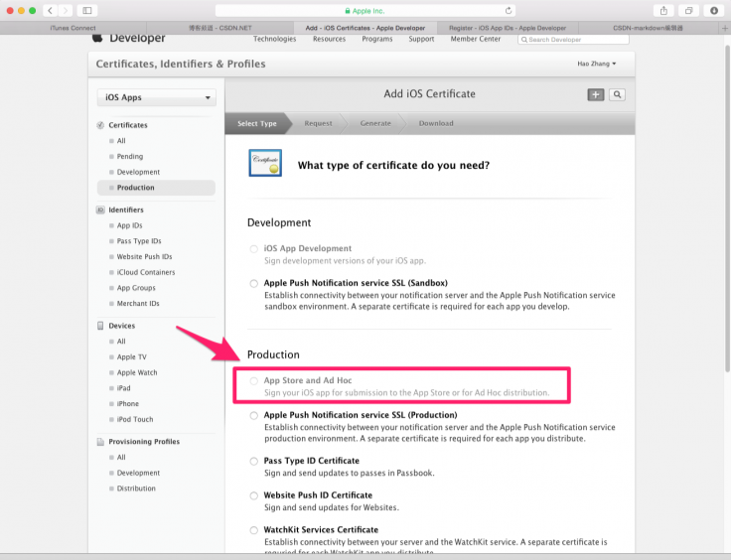Open Website Push IDs
Screen dimensions: 731x560
(145, 257)
